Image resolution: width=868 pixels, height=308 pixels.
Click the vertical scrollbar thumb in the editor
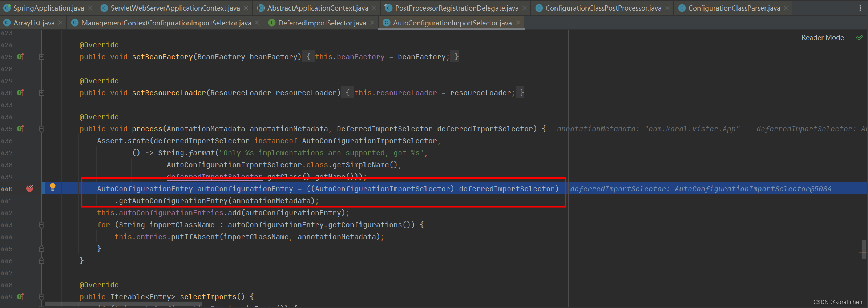tap(864, 249)
